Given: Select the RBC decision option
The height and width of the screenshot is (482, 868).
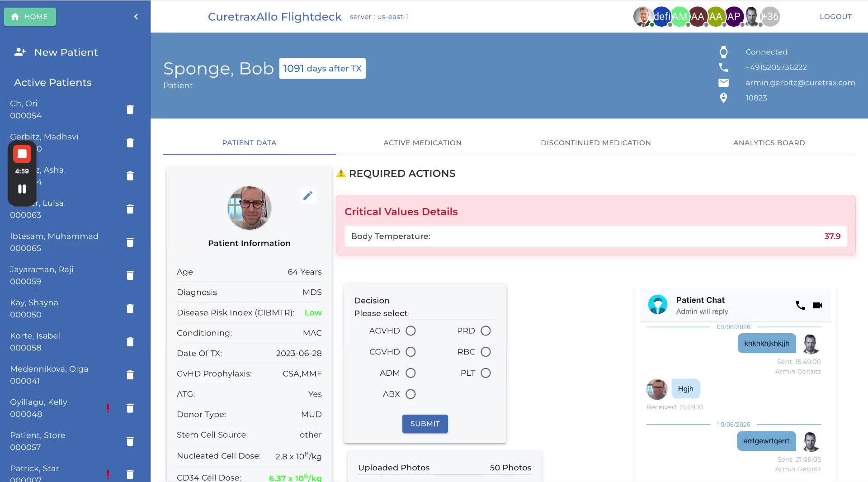Looking at the screenshot, I should click(x=486, y=352).
